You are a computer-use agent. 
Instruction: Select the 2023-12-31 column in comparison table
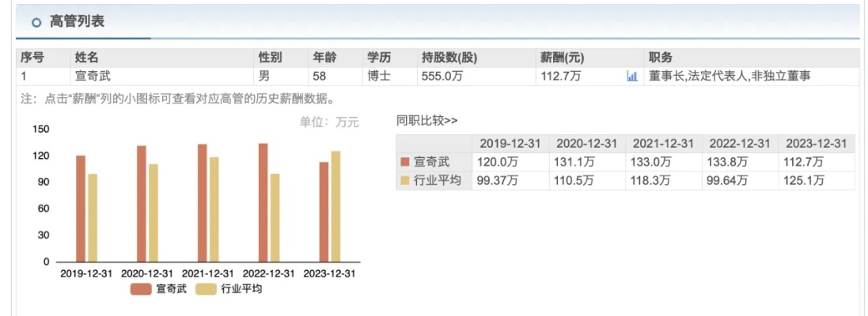pos(816,143)
